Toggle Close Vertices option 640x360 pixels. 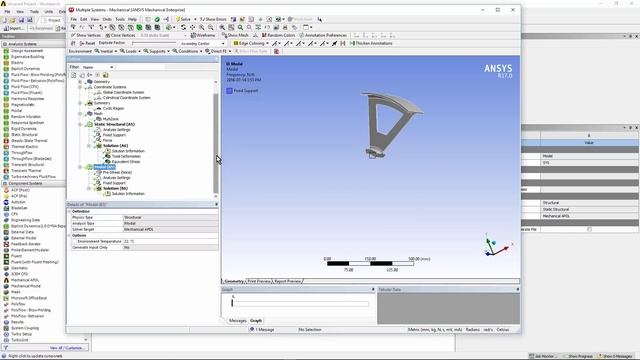pyautogui.click(x=120, y=36)
